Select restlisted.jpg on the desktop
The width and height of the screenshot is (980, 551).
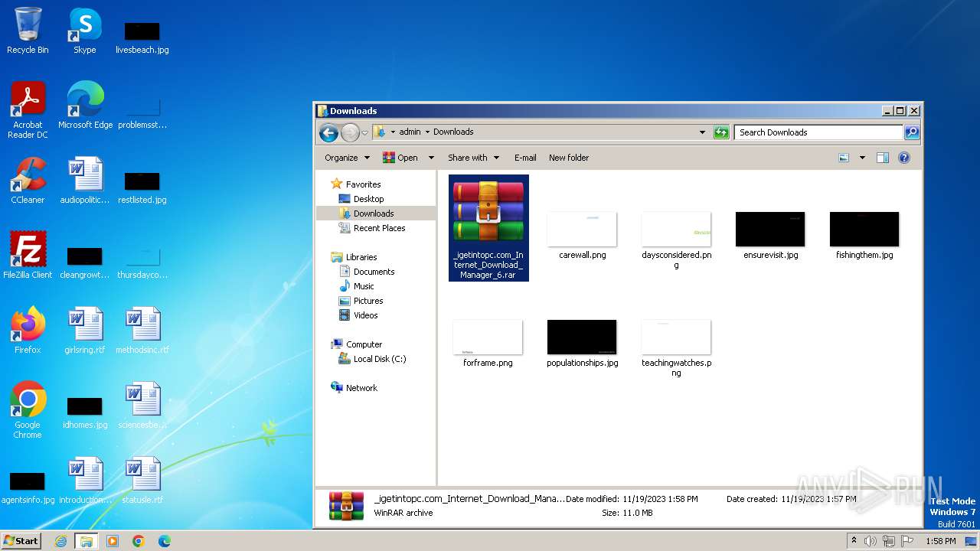pos(142,187)
